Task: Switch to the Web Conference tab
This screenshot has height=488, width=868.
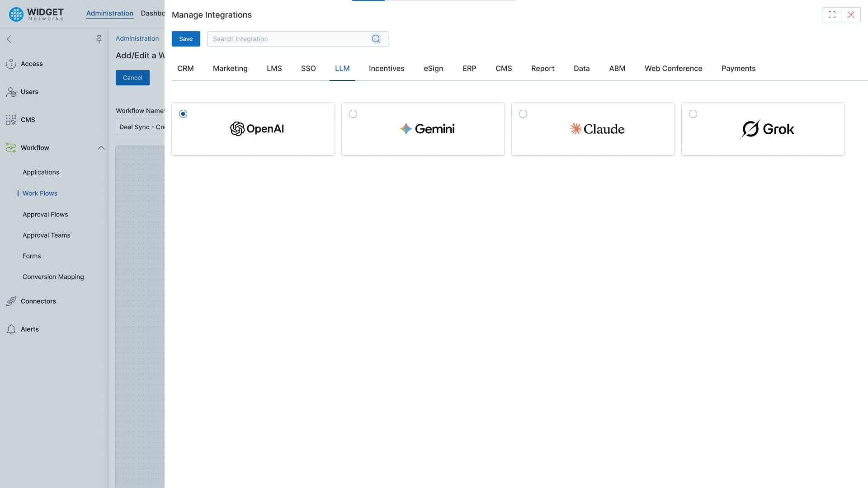Action: click(x=674, y=69)
